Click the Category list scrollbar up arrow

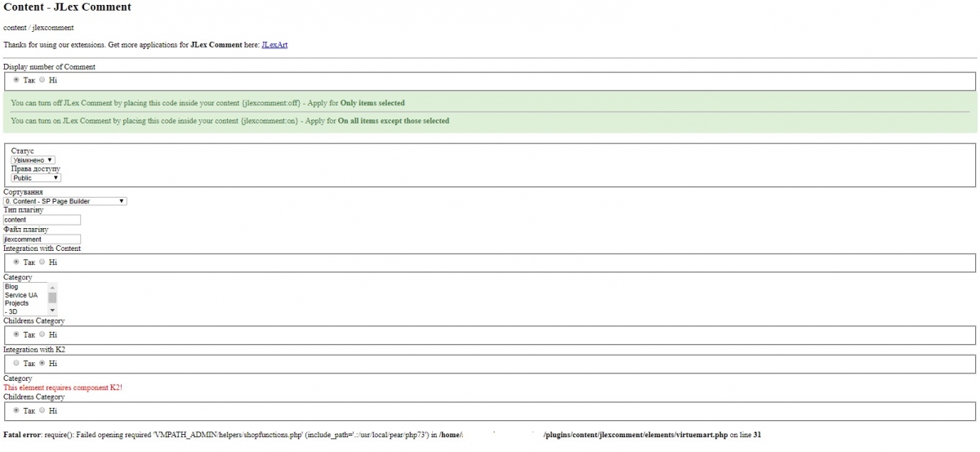click(x=53, y=286)
